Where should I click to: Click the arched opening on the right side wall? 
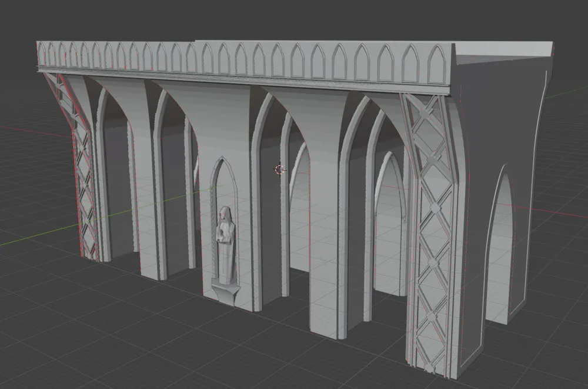click(500, 244)
